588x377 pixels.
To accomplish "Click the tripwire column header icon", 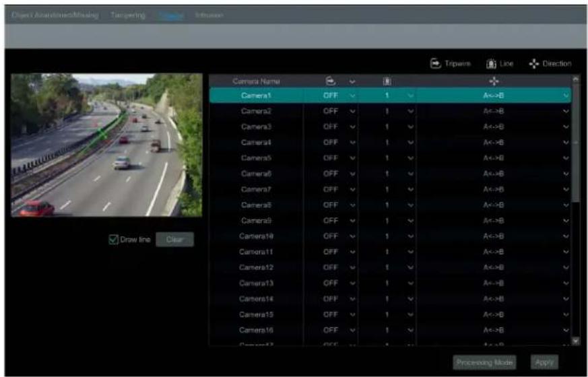I will [331, 81].
